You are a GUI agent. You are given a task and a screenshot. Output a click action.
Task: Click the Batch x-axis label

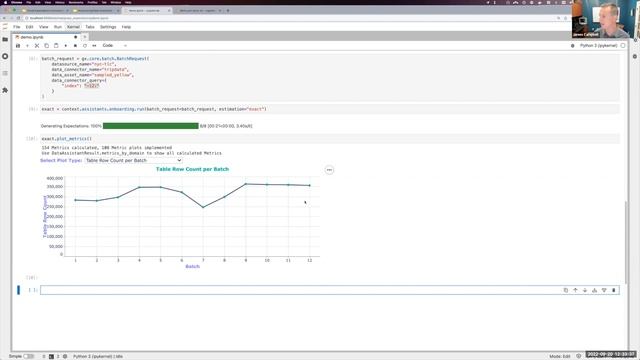tap(193, 267)
